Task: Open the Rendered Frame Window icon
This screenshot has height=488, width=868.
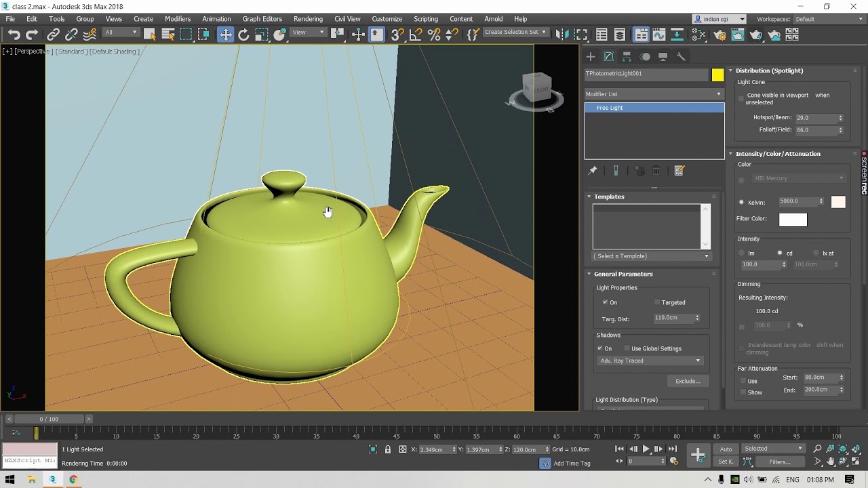Action: [738, 35]
